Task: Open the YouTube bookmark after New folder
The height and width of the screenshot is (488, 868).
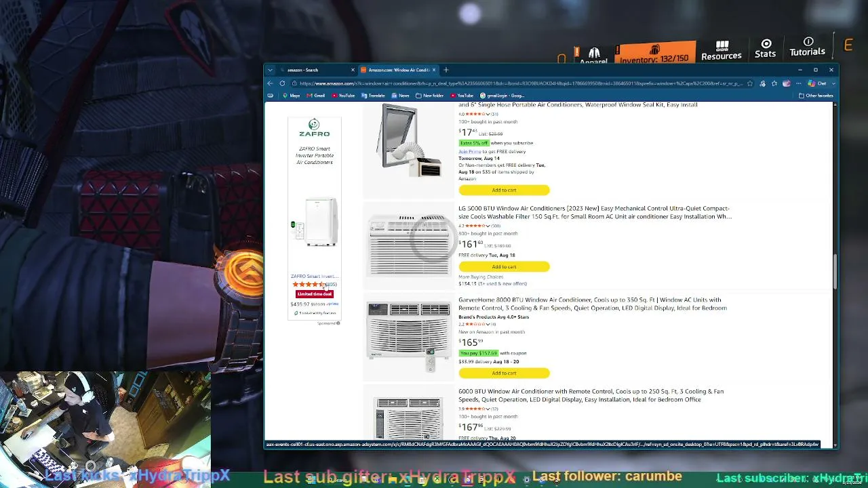Action: (x=462, y=96)
